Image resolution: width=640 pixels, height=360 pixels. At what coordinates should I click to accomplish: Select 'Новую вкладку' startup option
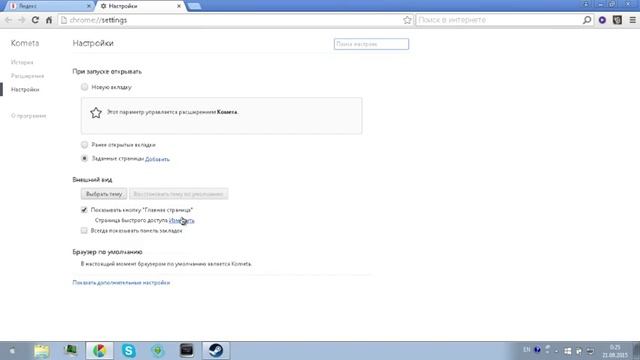pyautogui.click(x=84, y=87)
